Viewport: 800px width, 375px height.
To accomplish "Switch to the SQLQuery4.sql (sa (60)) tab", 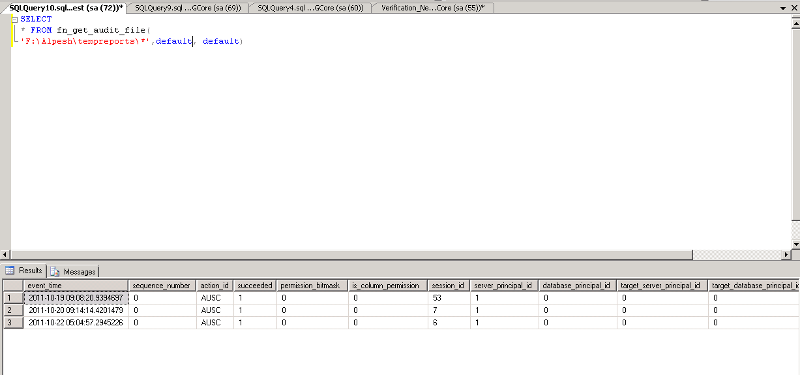I will coord(310,8).
